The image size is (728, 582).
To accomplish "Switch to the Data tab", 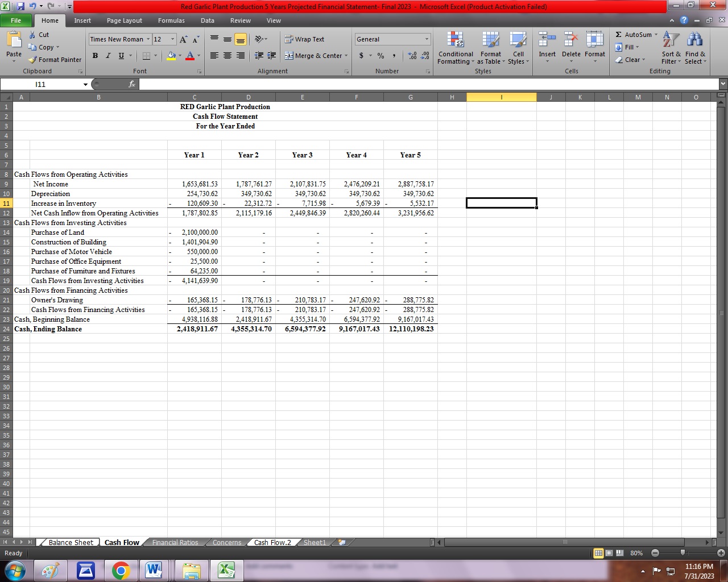I will tap(208, 20).
